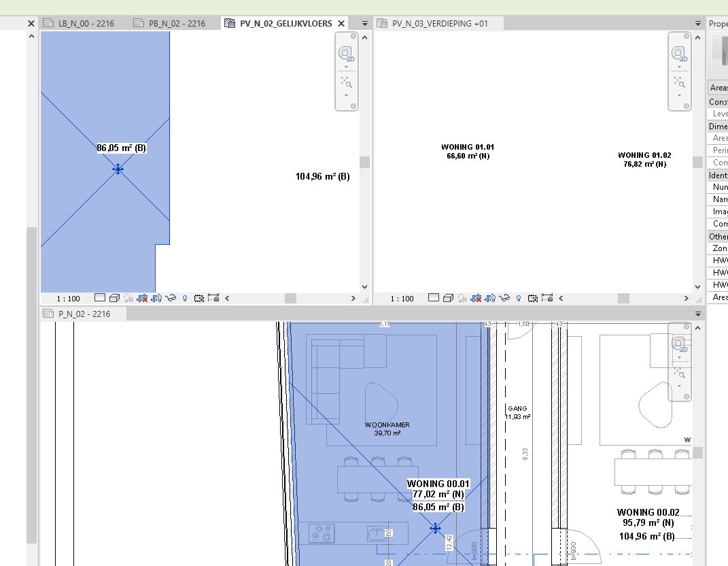Screen dimensions: 728x566
Task: Toggle Reveal Hidden Elements bulb in PV_N_03_VERDIEPING +01 view
Action: coord(519,298)
